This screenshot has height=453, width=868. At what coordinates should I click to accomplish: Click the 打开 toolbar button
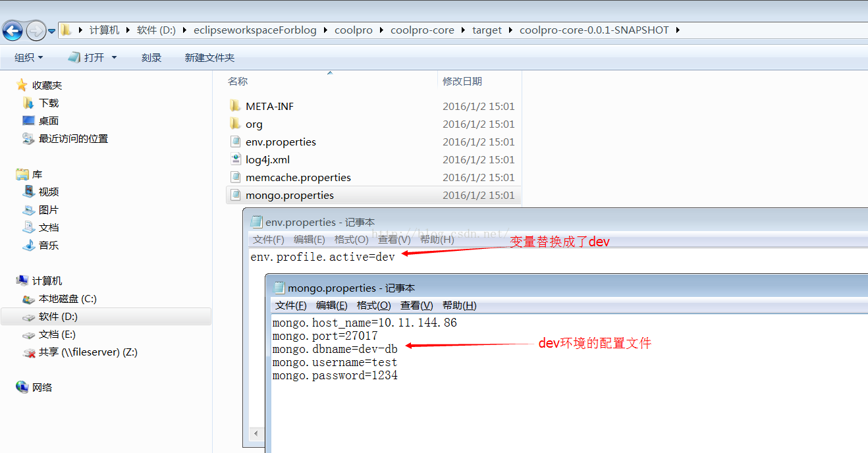click(86, 58)
